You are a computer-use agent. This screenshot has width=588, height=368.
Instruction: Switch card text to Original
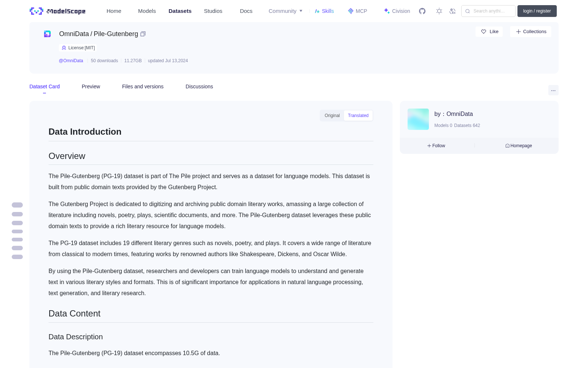[332, 116]
